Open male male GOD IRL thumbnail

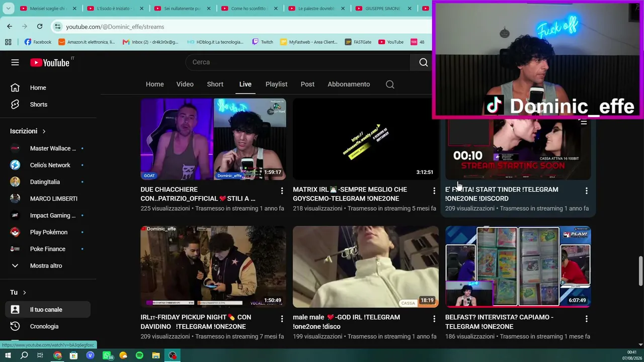point(366,267)
